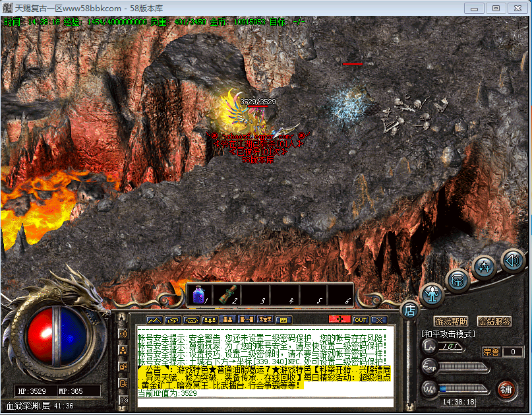
Task: Click the weight progress bar
Action: pos(463,388)
